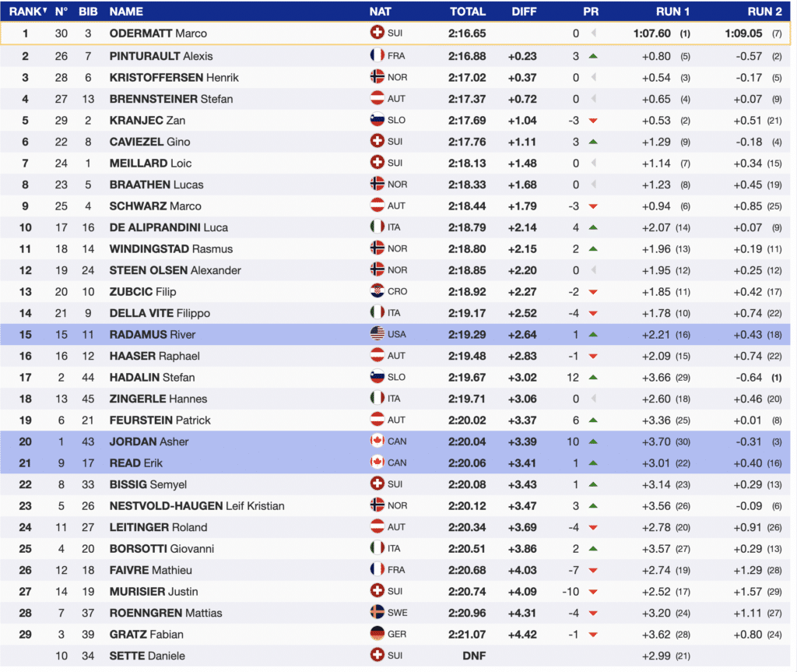Screen dimensions: 797x672
Task: Click the Croatian flag next to Zubcic Filip
Action: 377,292
